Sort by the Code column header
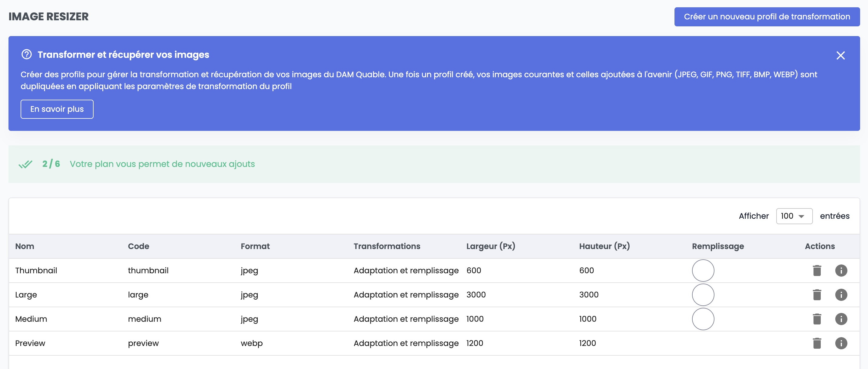Screen dimensions: 868x369 point(138,246)
